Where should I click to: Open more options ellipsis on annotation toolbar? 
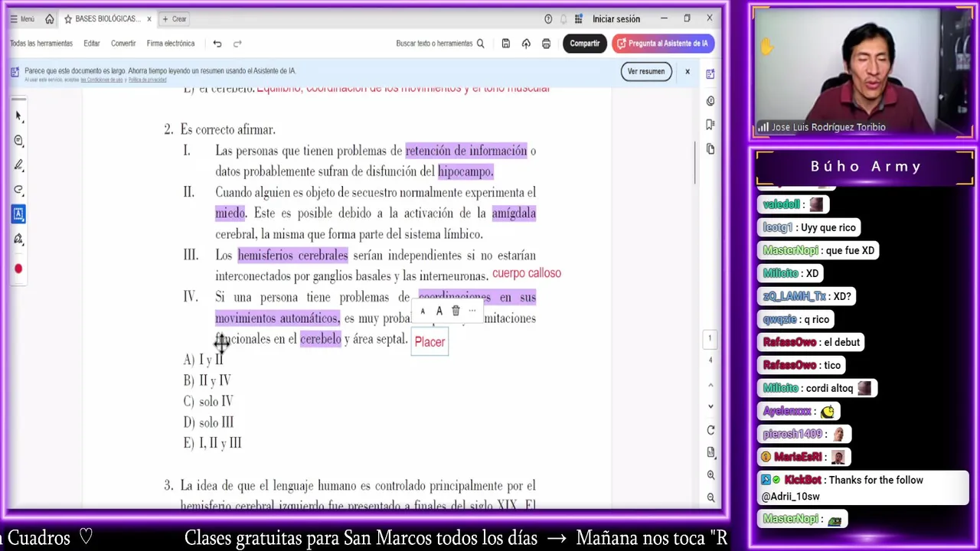[472, 311]
